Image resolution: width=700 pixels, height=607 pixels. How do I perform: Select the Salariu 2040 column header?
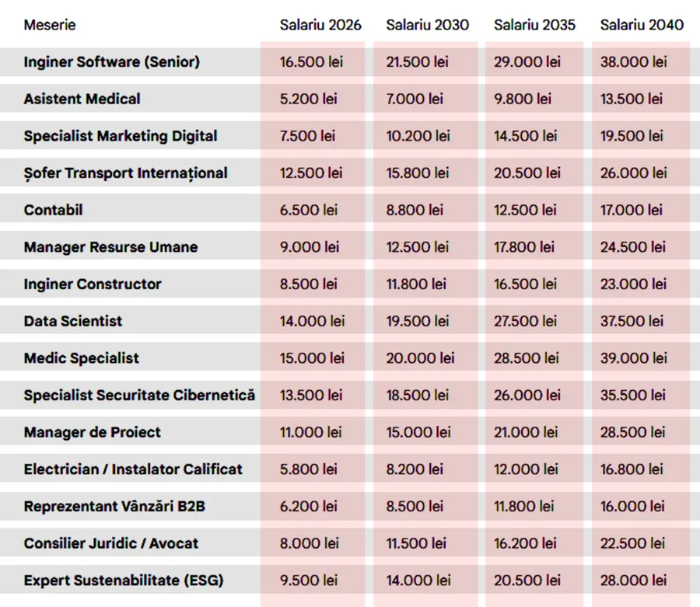pyautogui.click(x=641, y=25)
